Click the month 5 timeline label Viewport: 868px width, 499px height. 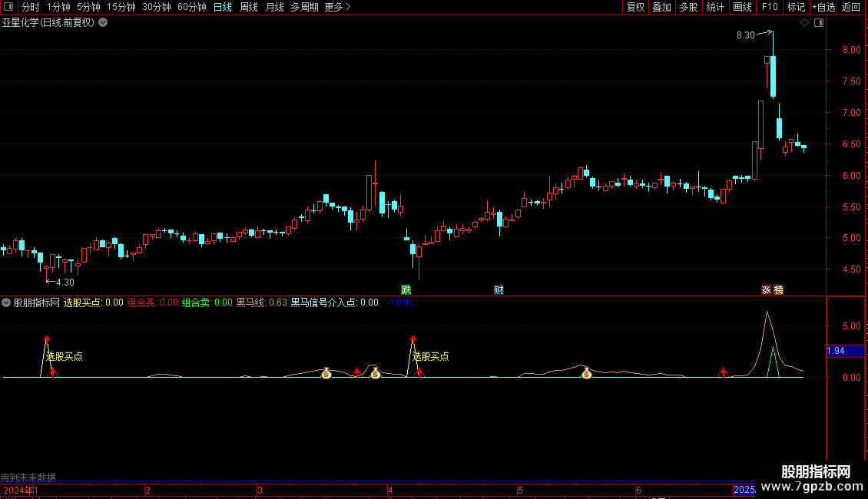[x=520, y=490]
